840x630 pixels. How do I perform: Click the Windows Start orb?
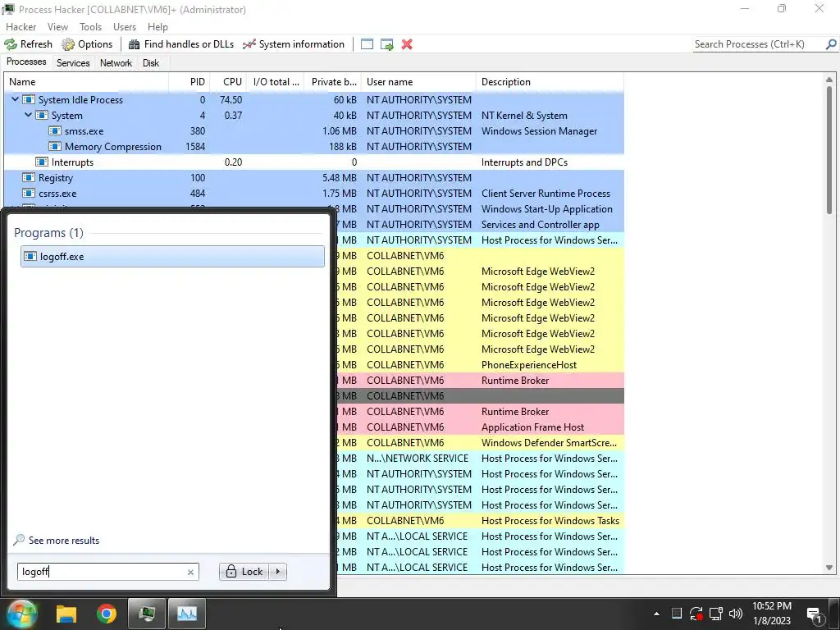coord(22,614)
